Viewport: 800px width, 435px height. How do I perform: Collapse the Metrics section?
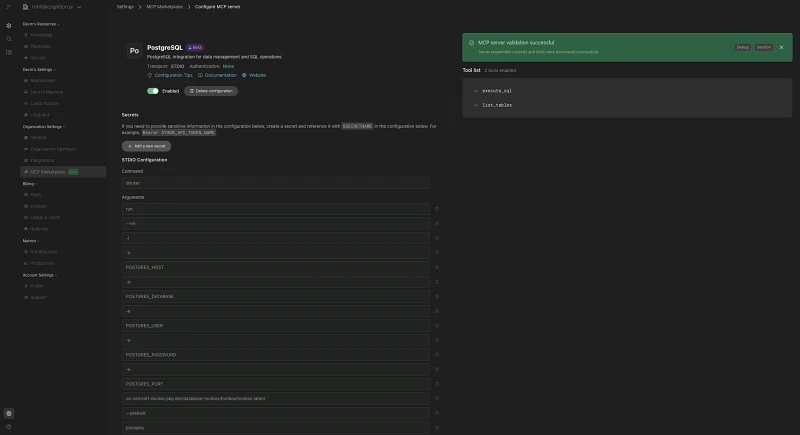click(31, 241)
